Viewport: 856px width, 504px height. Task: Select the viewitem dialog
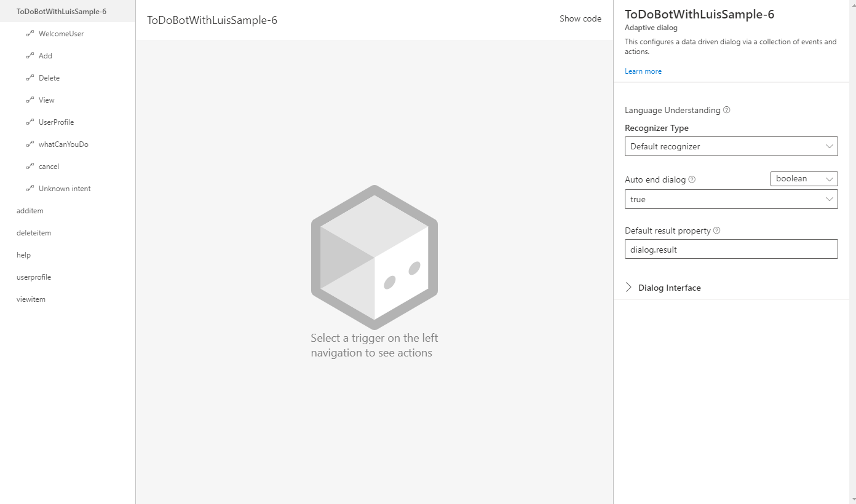coord(68,299)
